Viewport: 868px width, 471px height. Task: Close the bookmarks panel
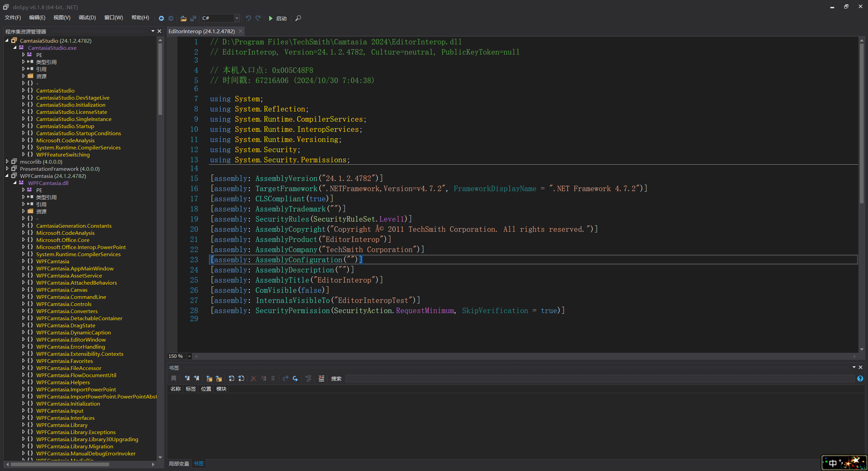[861, 367]
